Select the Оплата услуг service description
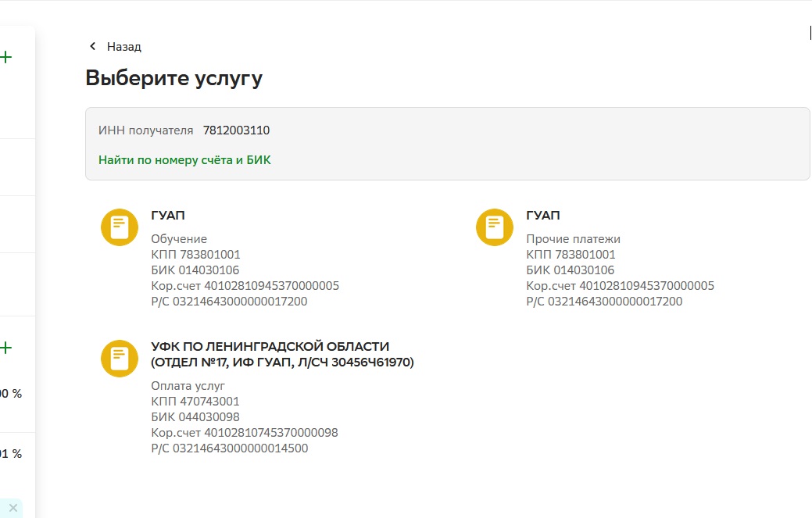 (x=188, y=386)
